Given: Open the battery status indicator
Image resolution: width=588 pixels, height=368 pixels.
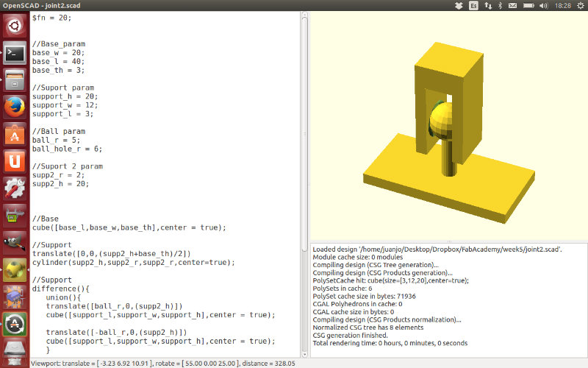Looking at the screenshot, I should (528, 6).
